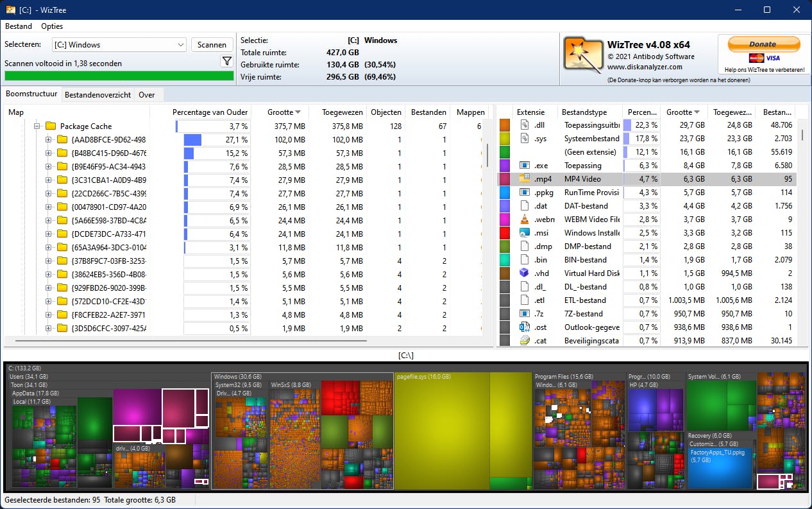Click the {3D5D6CFC-3097 folder icon

coord(62,329)
